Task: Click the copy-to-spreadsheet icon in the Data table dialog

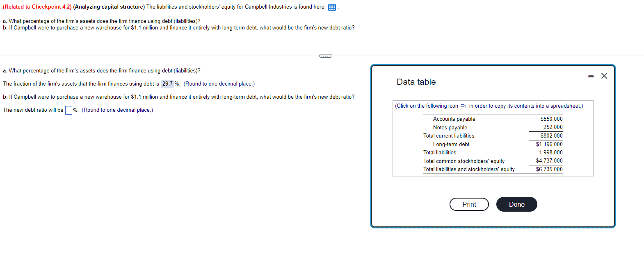Action: click(x=463, y=106)
